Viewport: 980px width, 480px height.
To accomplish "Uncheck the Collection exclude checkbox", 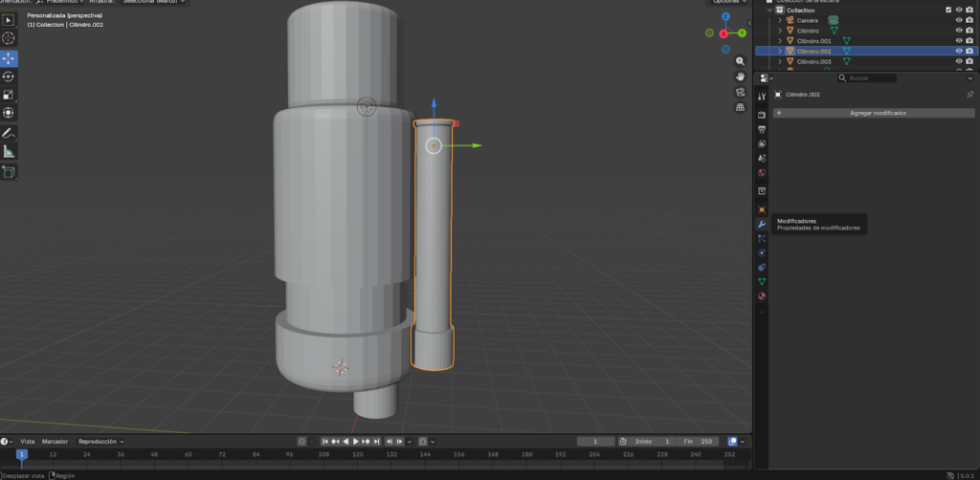I will (948, 10).
